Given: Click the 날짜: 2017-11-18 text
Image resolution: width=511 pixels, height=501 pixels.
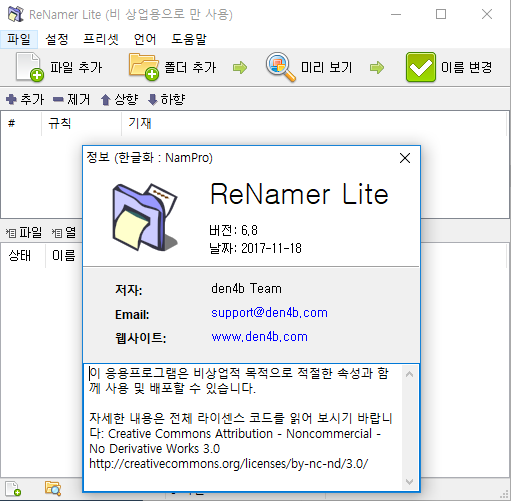Looking at the screenshot, I should [x=255, y=248].
